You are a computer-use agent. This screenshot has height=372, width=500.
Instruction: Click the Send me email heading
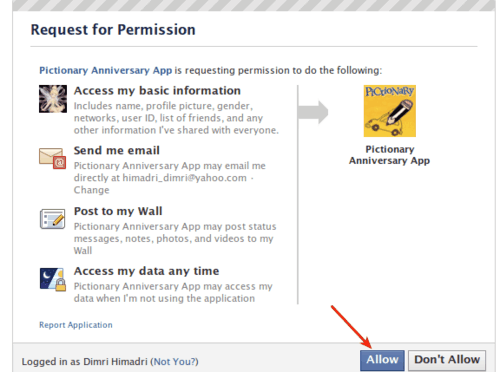117,151
